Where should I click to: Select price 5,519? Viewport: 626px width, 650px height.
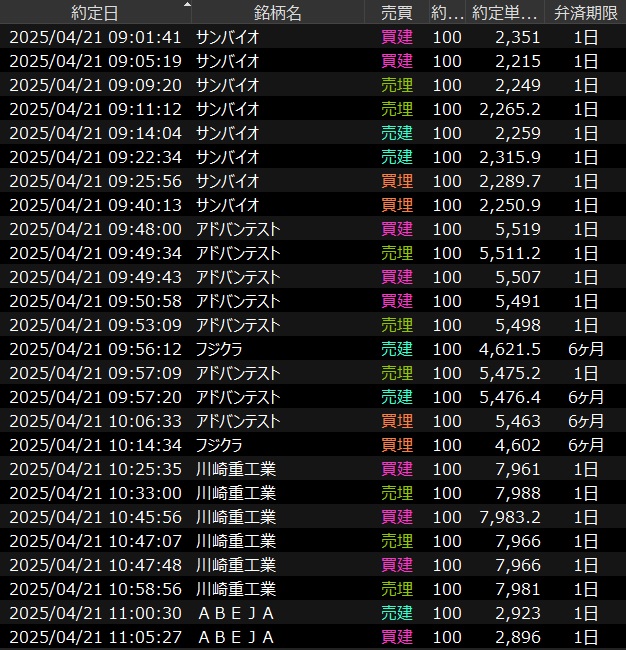(518, 229)
